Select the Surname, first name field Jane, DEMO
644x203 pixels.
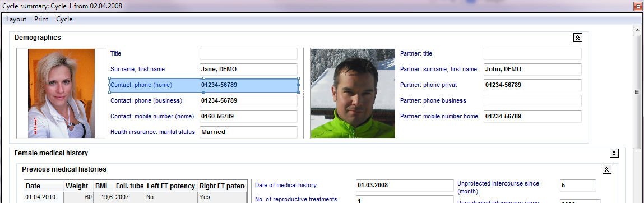(248, 70)
